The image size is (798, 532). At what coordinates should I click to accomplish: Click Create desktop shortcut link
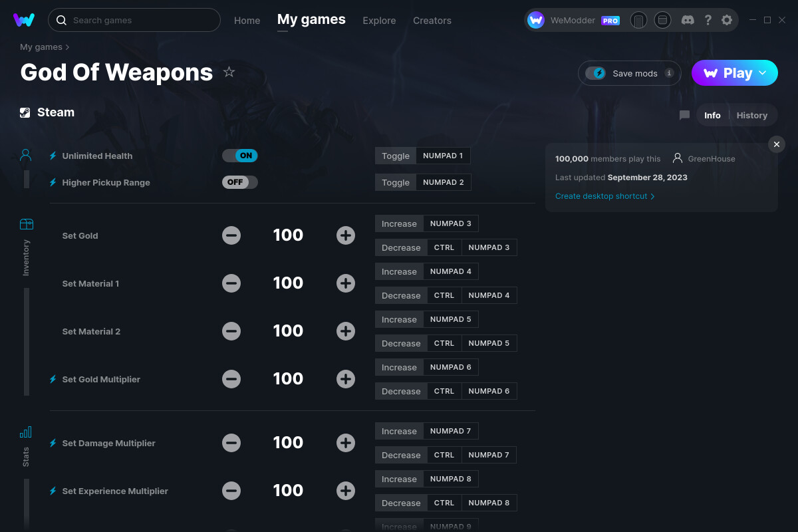[x=605, y=196]
